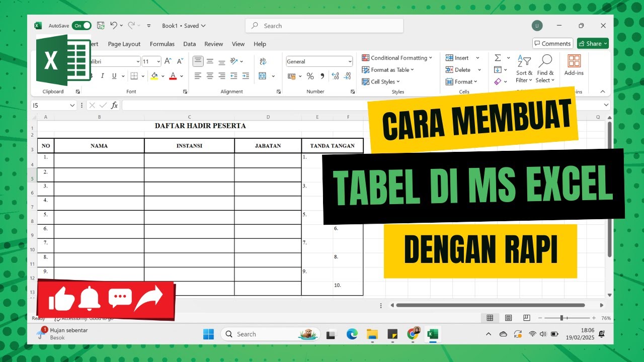Click the Comments button
This screenshot has width=644, height=362.
[552, 44]
